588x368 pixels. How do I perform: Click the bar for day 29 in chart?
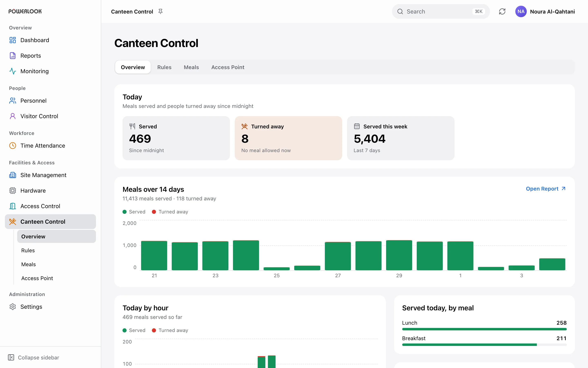(x=399, y=255)
